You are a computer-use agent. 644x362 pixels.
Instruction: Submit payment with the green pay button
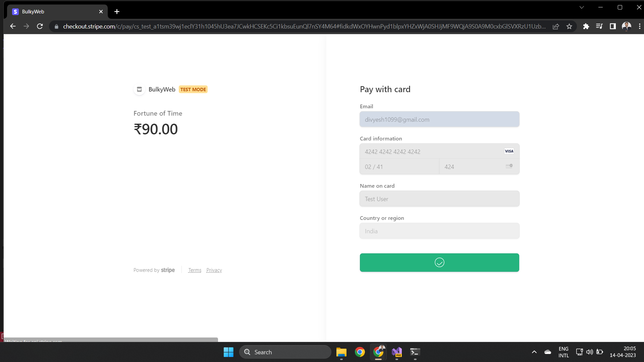(x=439, y=262)
